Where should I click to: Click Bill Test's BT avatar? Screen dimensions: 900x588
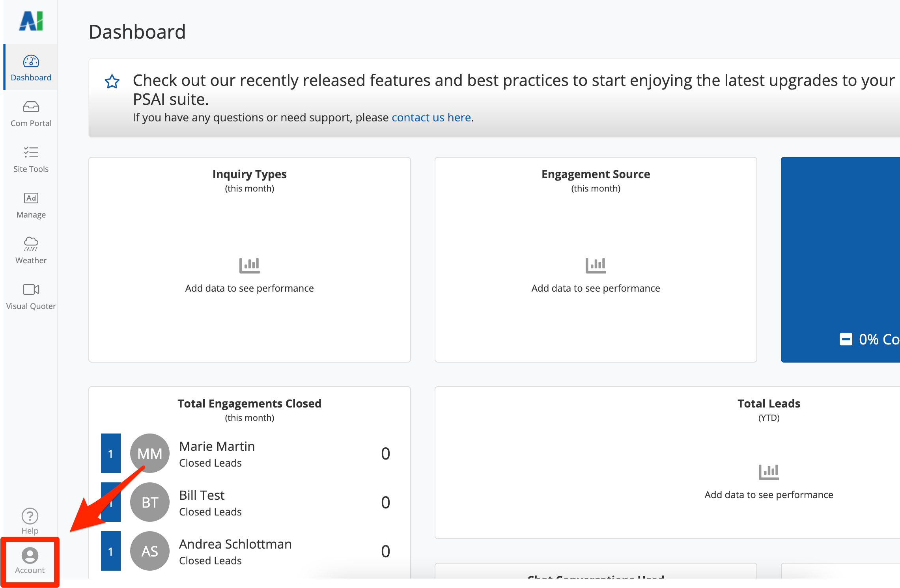[150, 502]
